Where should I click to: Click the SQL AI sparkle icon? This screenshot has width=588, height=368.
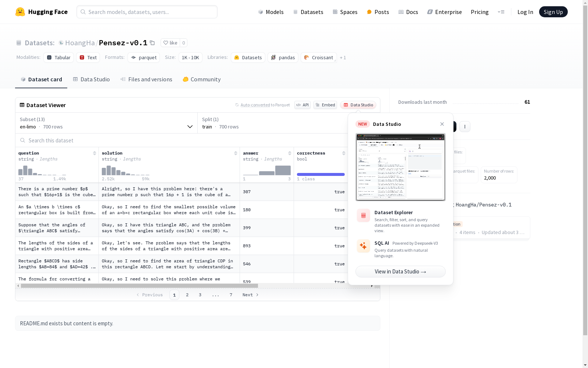tap(363, 246)
